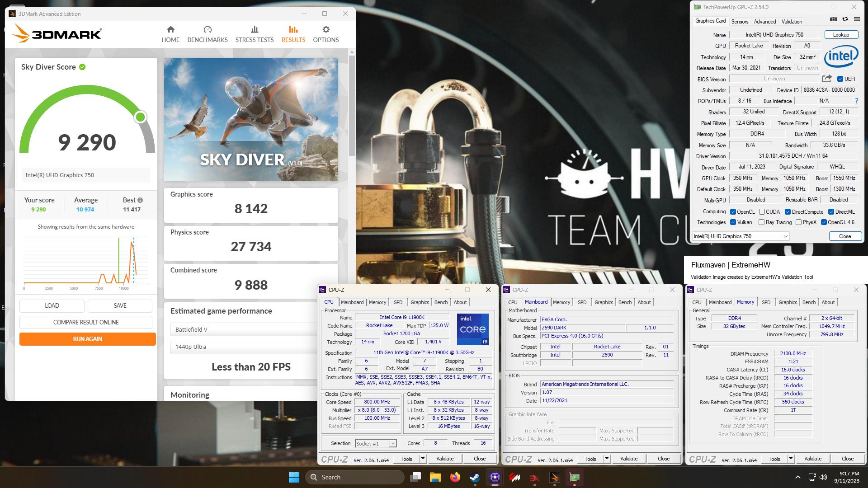Click the GPU-Z Lookup button

841,35
